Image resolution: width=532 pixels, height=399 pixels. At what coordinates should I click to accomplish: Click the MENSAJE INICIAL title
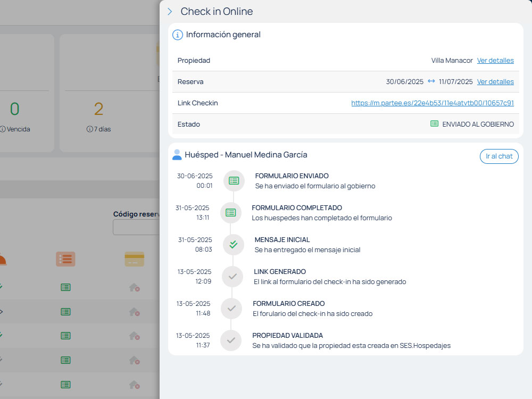pos(282,239)
